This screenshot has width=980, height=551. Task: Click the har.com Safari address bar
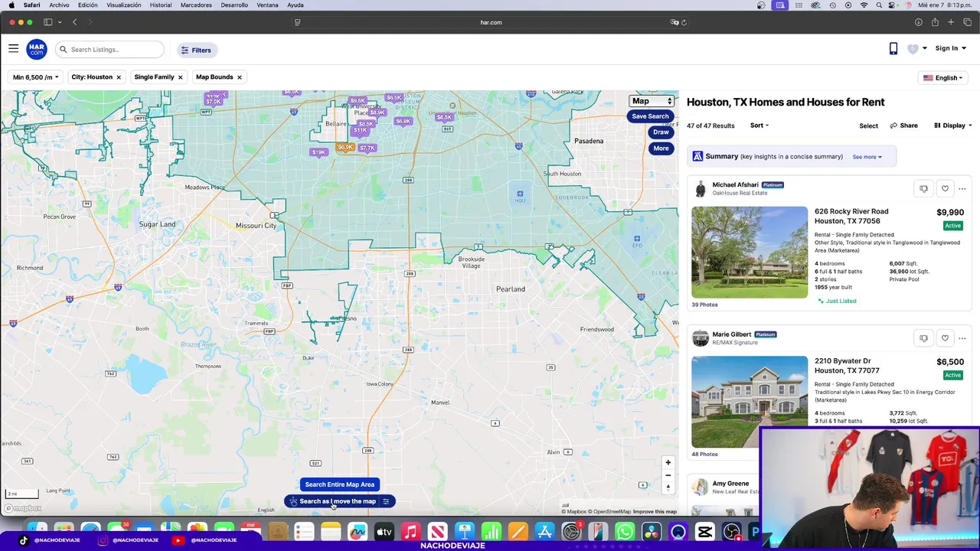(491, 22)
